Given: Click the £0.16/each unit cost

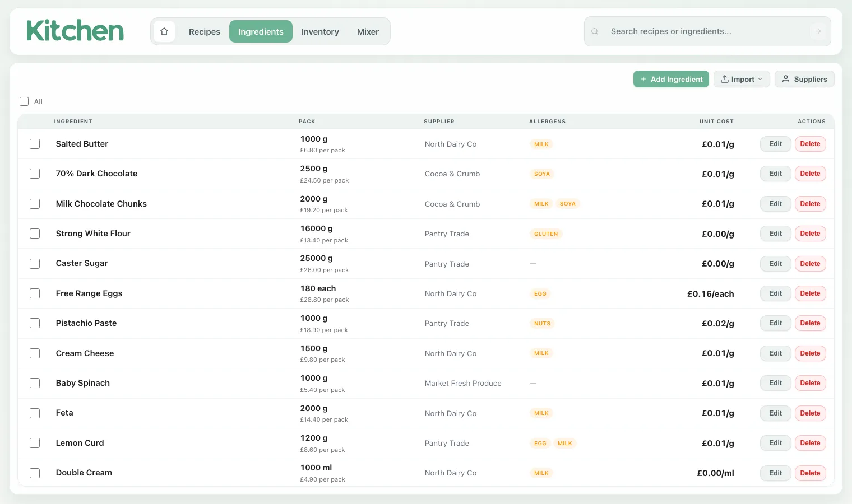Looking at the screenshot, I should click(x=710, y=294).
